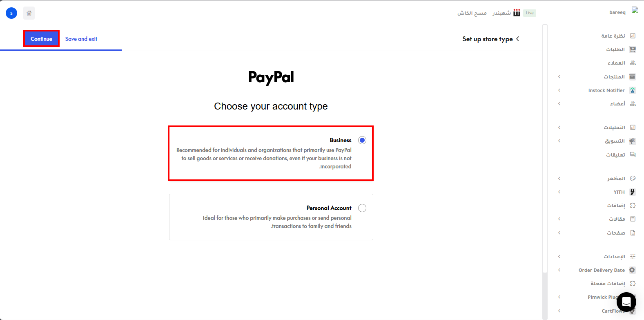Expand the settings submenu chevron
The image size is (644, 320).
tap(559, 257)
